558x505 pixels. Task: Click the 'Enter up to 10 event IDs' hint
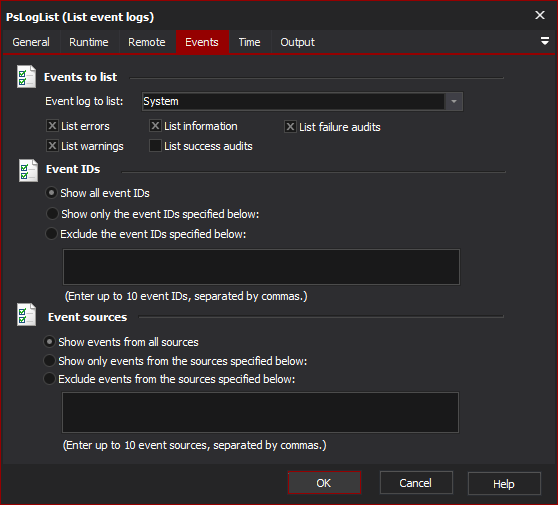click(x=186, y=296)
